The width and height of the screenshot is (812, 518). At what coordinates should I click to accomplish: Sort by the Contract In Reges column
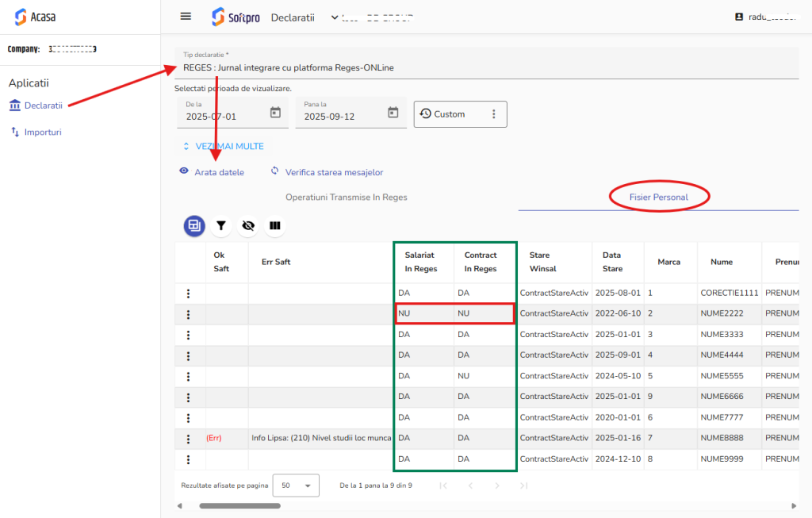click(x=480, y=262)
